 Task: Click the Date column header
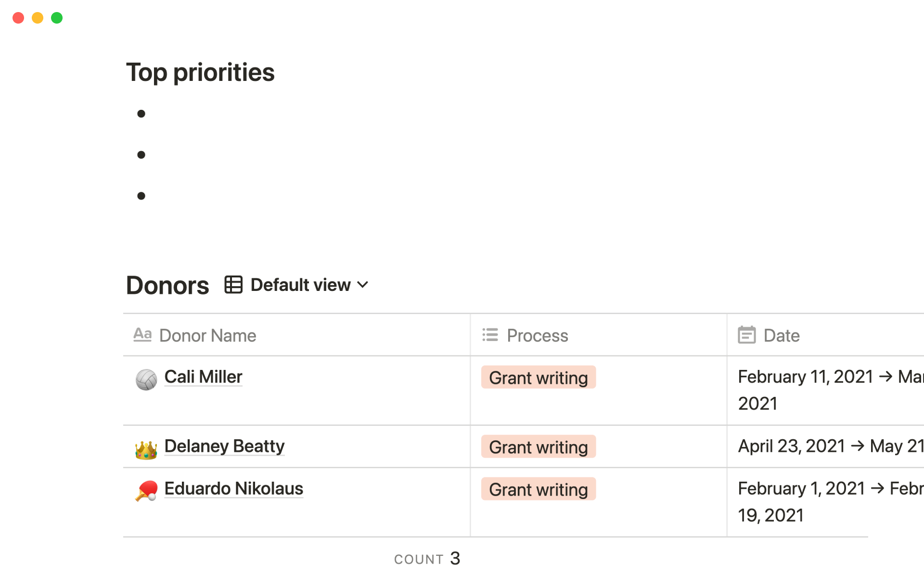click(781, 336)
